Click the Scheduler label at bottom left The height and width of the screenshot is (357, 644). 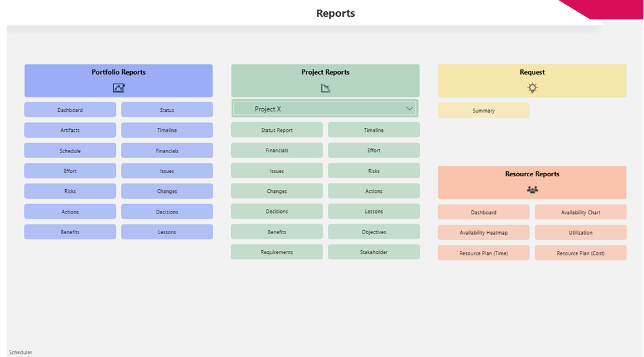pyautogui.click(x=21, y=352)
